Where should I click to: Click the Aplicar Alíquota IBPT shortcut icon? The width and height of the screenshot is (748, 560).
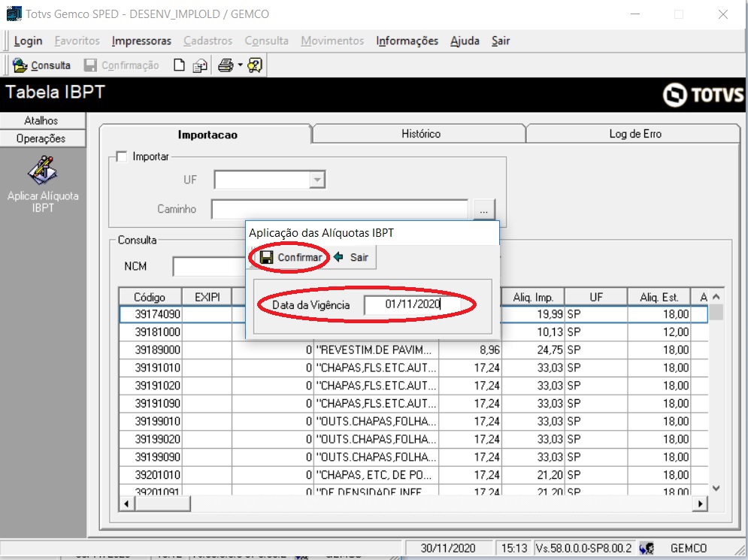click(x=42, y=170)
